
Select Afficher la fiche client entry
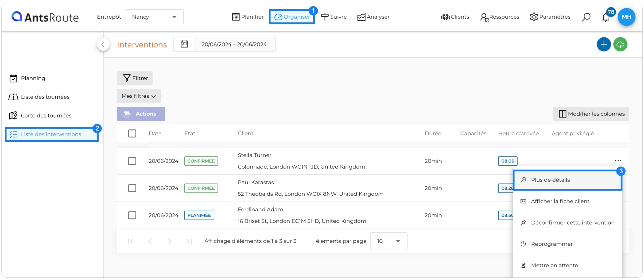pos(568,201)
